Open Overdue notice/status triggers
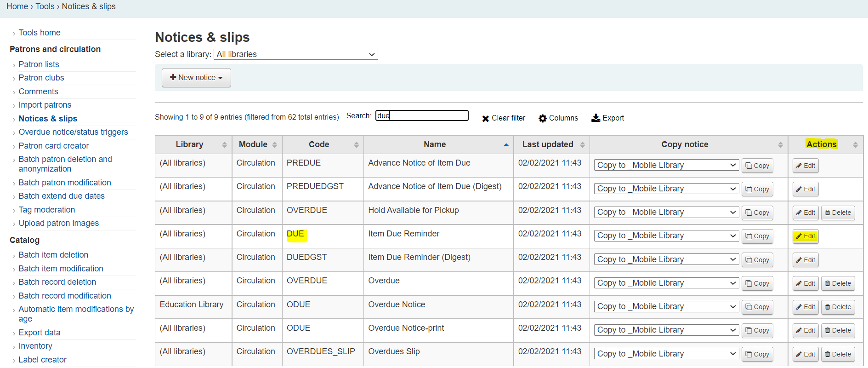This screenshot has height=368, width=868. 73,132
